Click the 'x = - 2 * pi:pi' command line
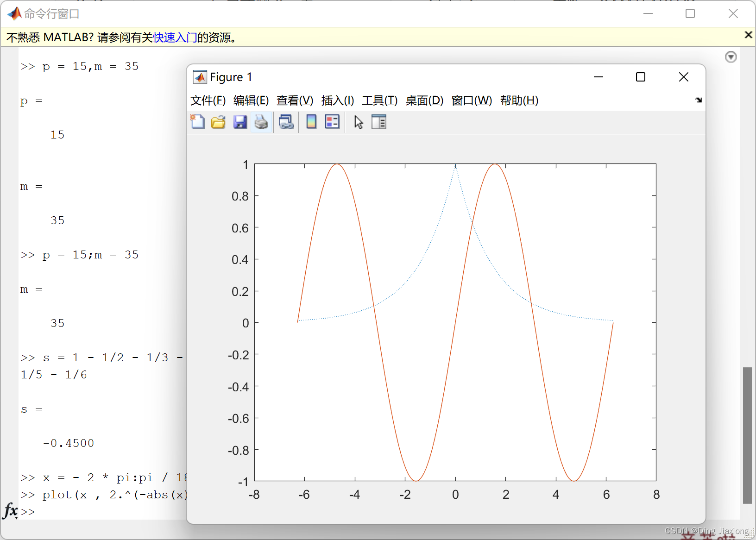The image size is (756, 540). pyautogui.click(x=104, y=478)
